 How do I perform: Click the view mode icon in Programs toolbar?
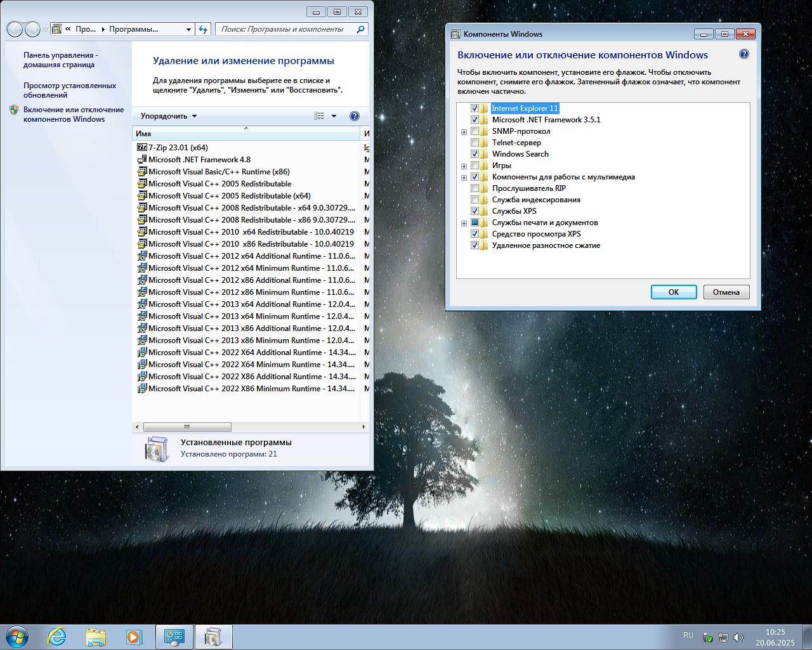(319, 116)
